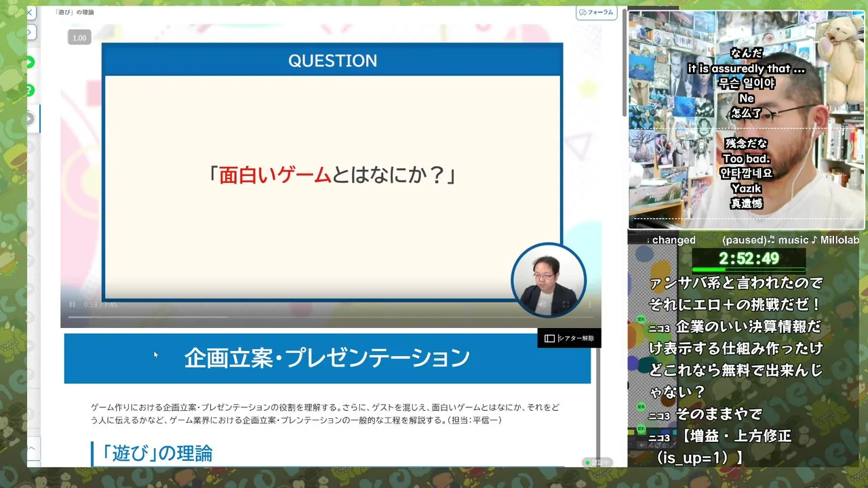
Task: Click the QUESTION slide in the video
Action: 332,173
